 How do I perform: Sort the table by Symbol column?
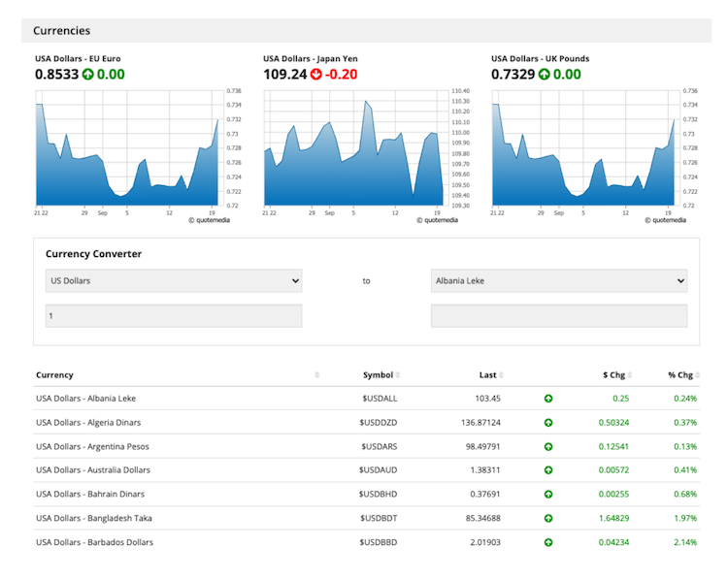pos(379,374)
